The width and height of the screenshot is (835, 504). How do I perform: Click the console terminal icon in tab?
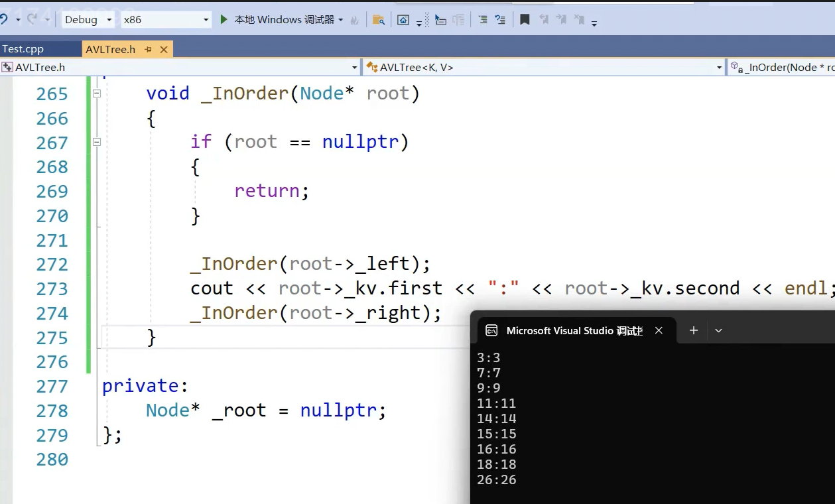tap(491, 330)
